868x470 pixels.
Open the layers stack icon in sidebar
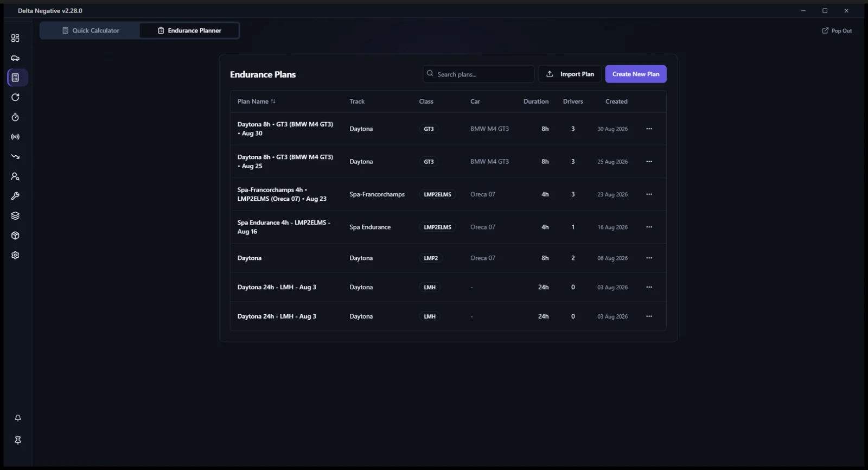tap(15, 215)
